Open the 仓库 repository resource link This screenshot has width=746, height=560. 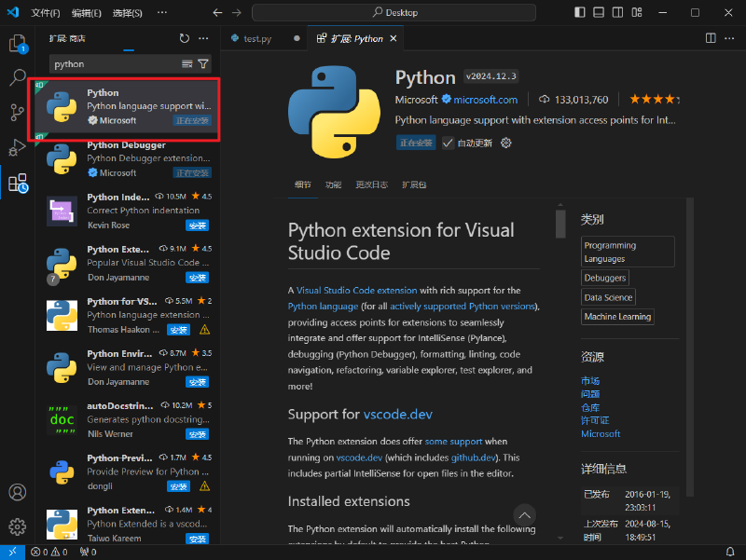[590, 407]
